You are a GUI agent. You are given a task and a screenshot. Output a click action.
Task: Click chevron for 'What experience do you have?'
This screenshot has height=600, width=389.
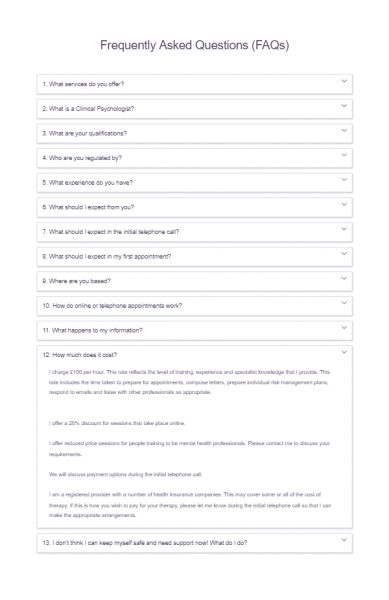tap(344, 179)
